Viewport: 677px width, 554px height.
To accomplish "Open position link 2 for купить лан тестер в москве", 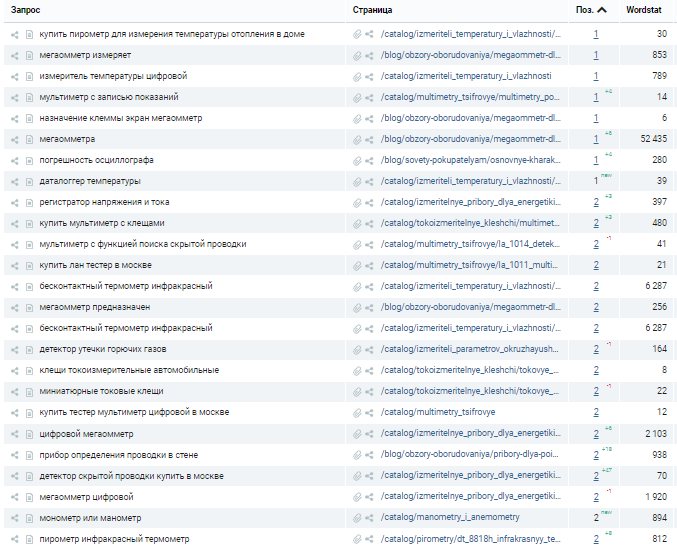I will pyautogui.click(x=596, y=266).
